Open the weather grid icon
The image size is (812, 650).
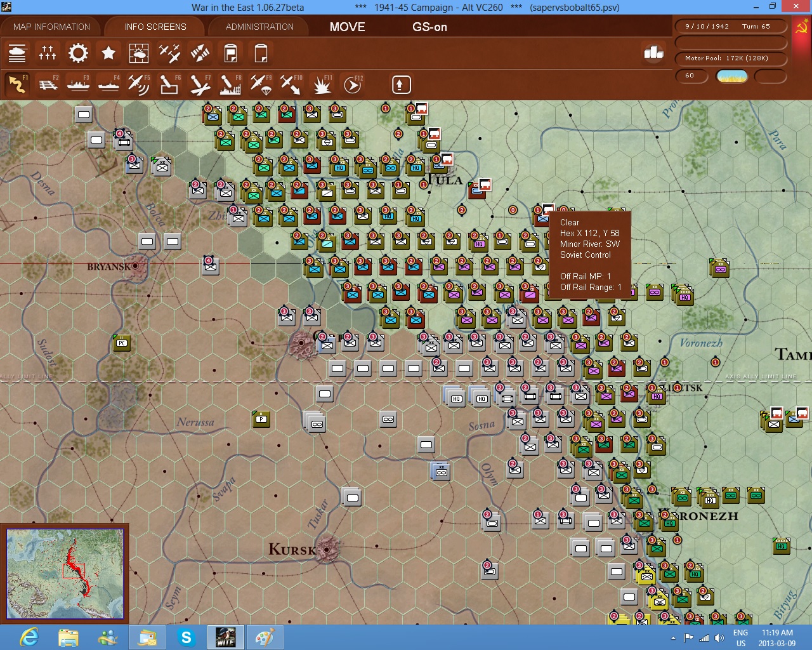(139, 53)
